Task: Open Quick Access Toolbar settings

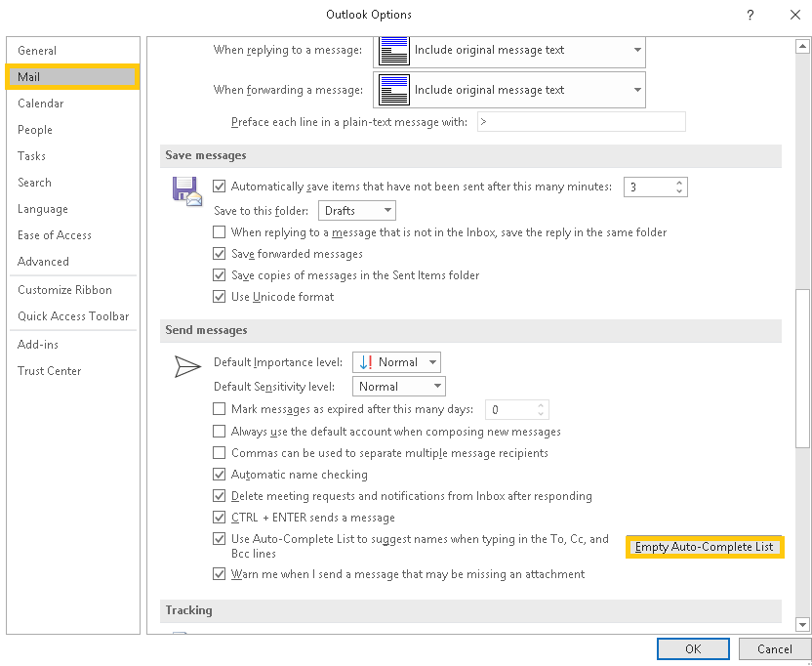Action: pos(73,316)
